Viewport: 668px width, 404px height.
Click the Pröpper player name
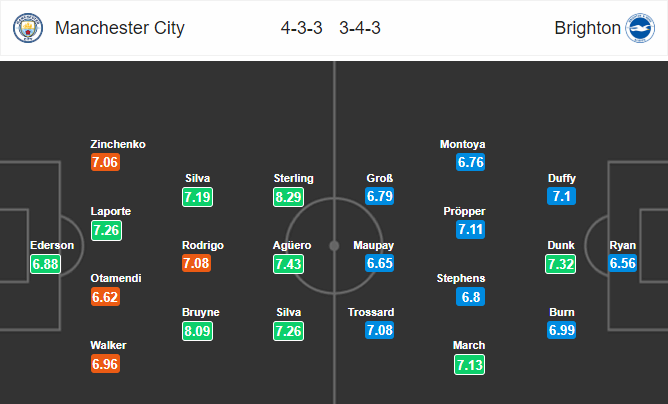[463, 212]
